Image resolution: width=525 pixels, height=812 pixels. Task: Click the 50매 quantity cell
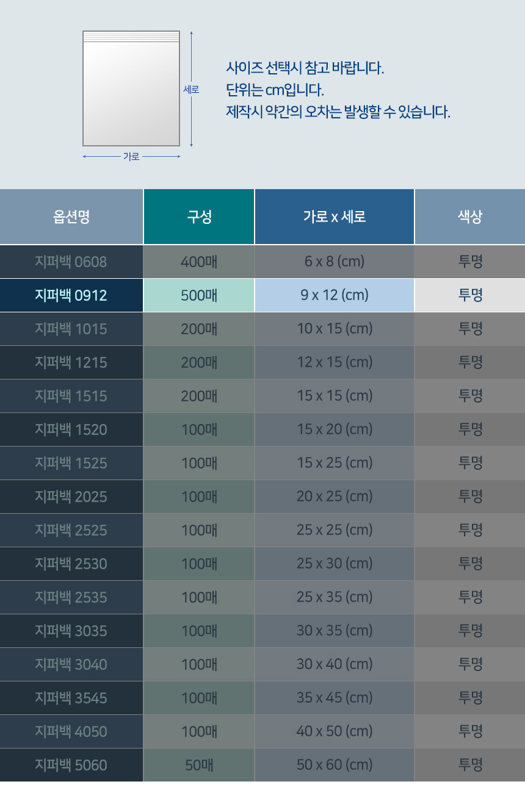(x=199, y=765)
